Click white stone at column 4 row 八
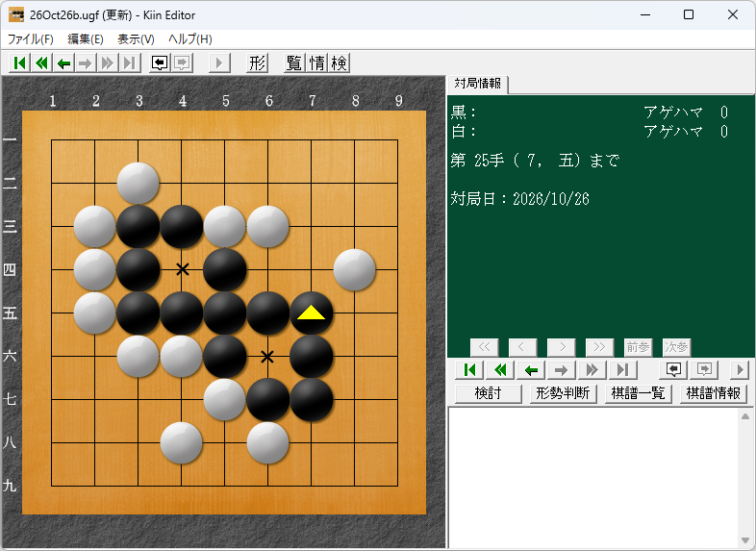 181,442
